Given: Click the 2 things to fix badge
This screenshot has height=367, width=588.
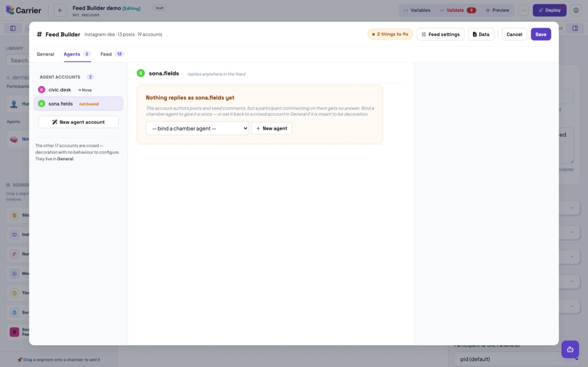Looking at the screenshot, I should 390,34.
